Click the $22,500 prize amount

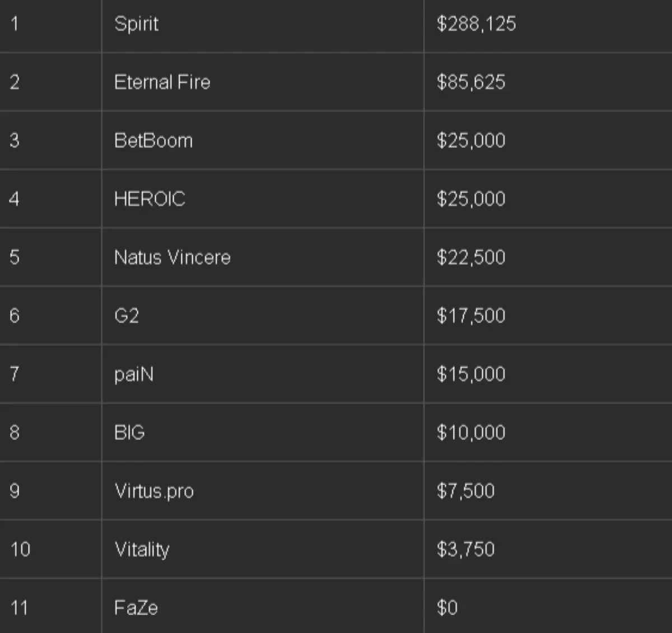pos(471,257)
